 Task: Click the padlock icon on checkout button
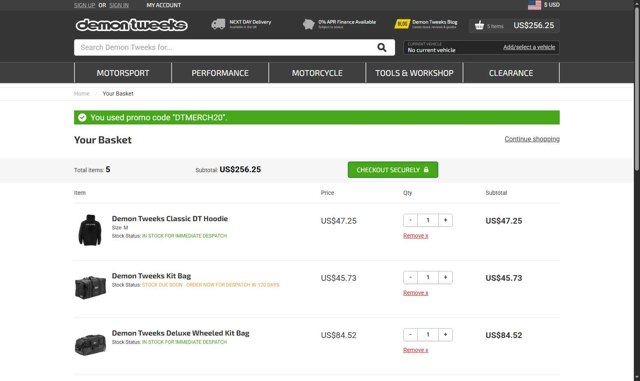tap(426, 169)
